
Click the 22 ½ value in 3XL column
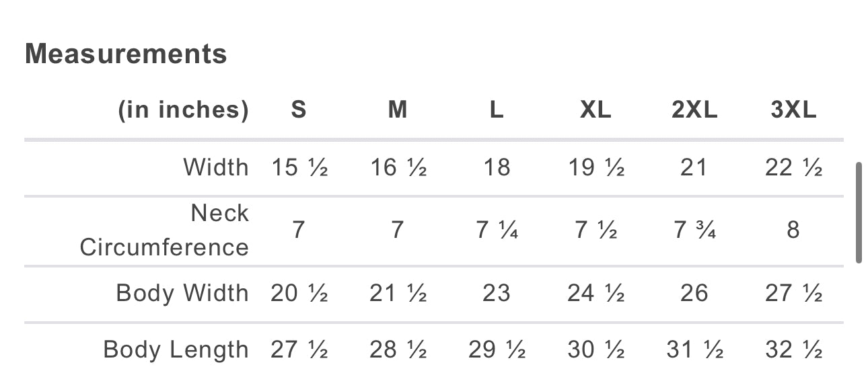793,167
